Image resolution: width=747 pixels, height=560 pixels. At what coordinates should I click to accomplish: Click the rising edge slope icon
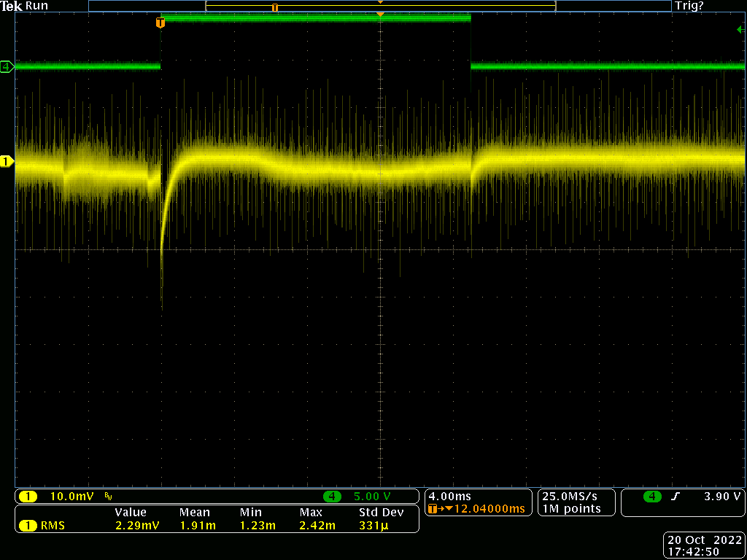point(676,497)
